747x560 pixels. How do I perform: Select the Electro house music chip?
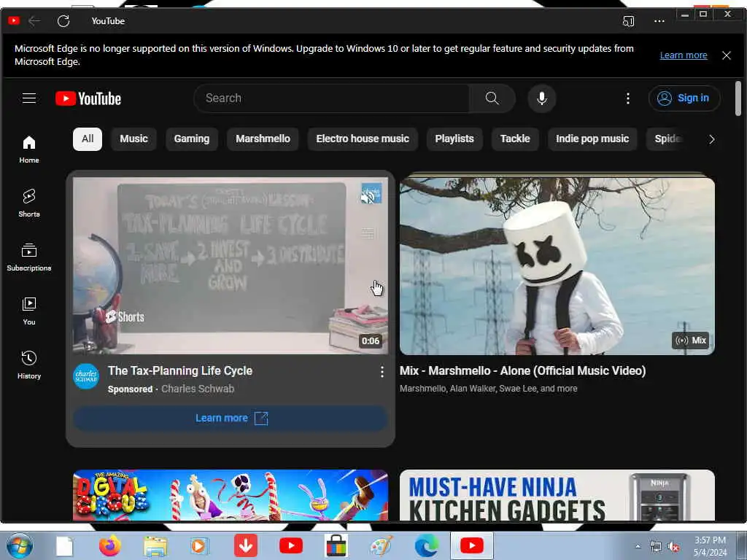[x=363, y=139]
